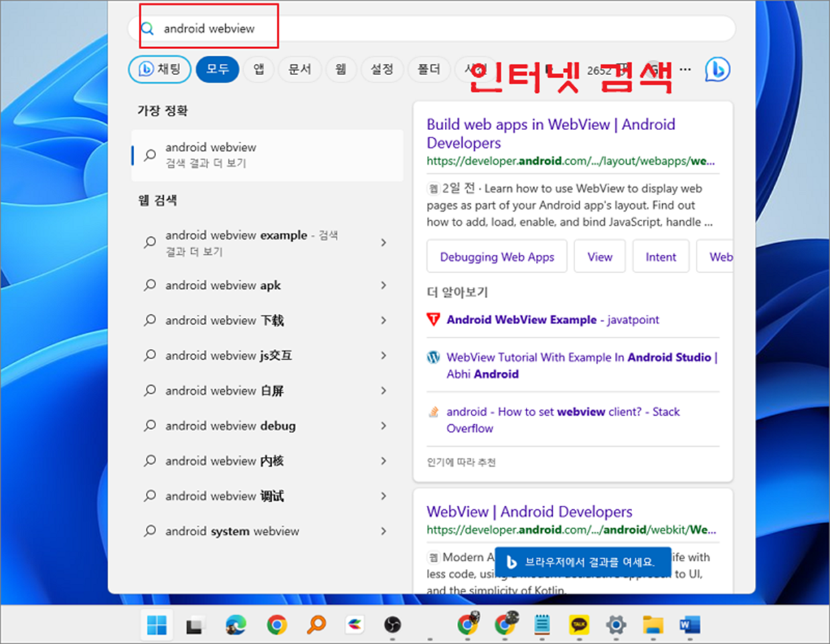Select the 문서 filter tab
Viewport: 830px width, 644px height.
[299, 69]
